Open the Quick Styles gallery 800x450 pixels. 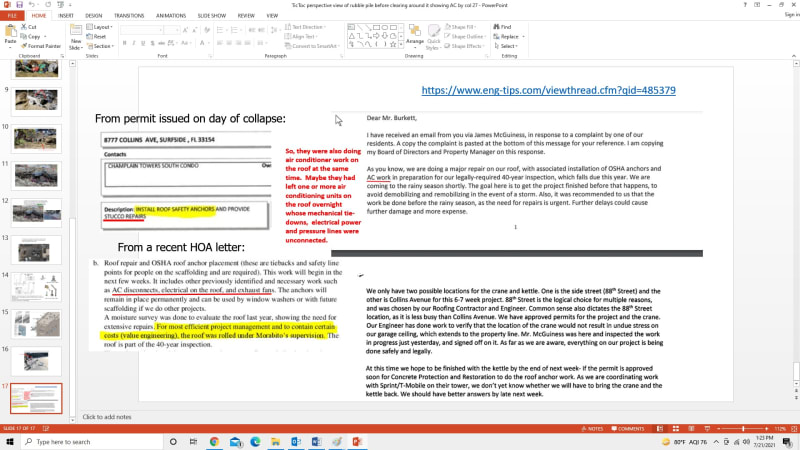click(433, 37)
